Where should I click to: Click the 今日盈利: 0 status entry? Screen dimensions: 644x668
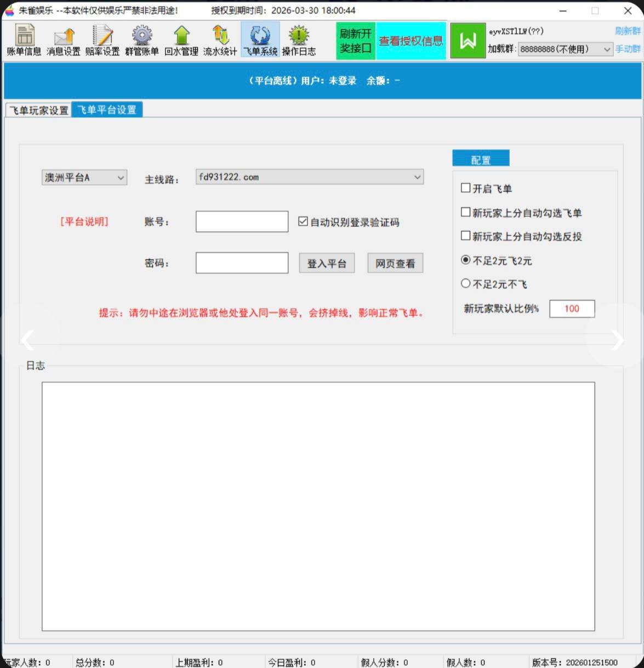coord(292,663)
